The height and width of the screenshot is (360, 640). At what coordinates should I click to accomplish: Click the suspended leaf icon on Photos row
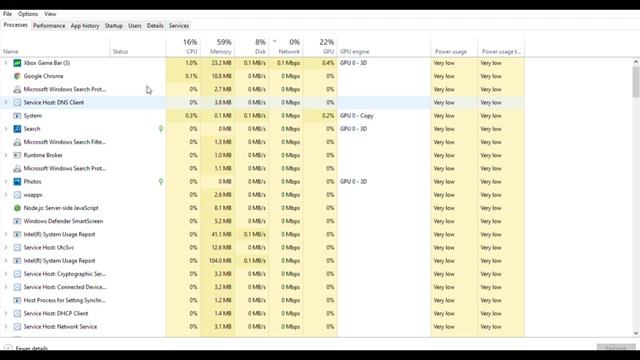(x=161, y=182)
